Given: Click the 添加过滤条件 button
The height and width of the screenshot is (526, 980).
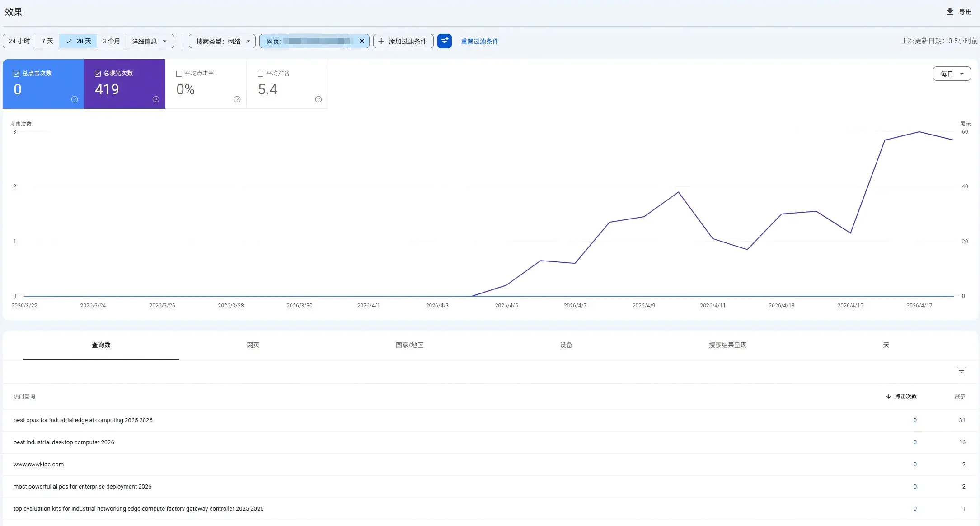Looking at the screenshot, I should click(403, 41).
